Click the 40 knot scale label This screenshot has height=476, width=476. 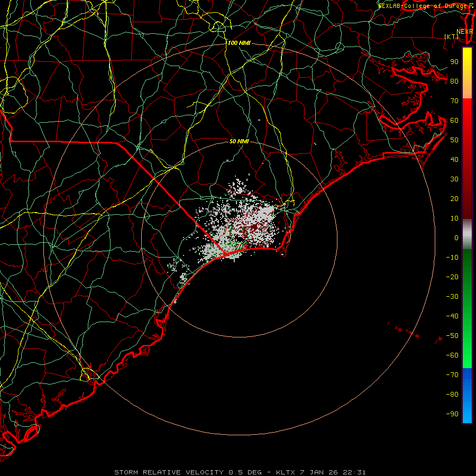click(x=454, y=160)
